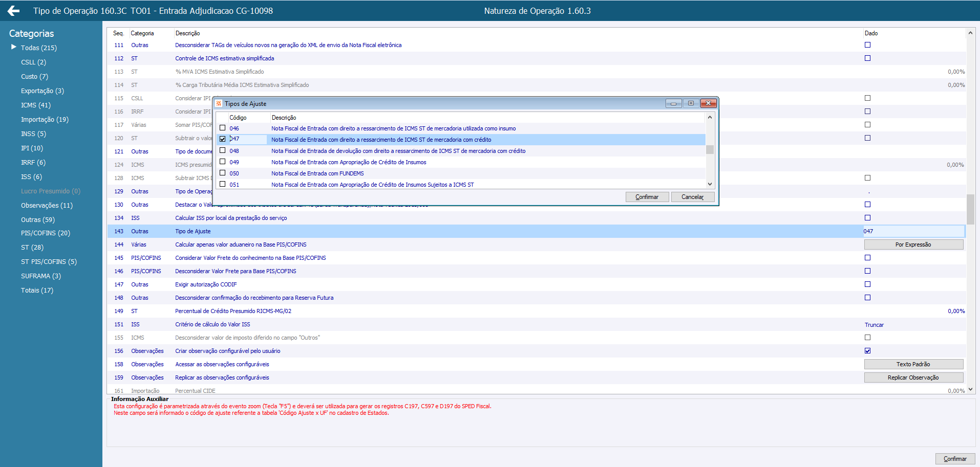This screenshot has width=980, height=467.
Task: Open the ISS (6) category
Action: [x=31, y=176]
